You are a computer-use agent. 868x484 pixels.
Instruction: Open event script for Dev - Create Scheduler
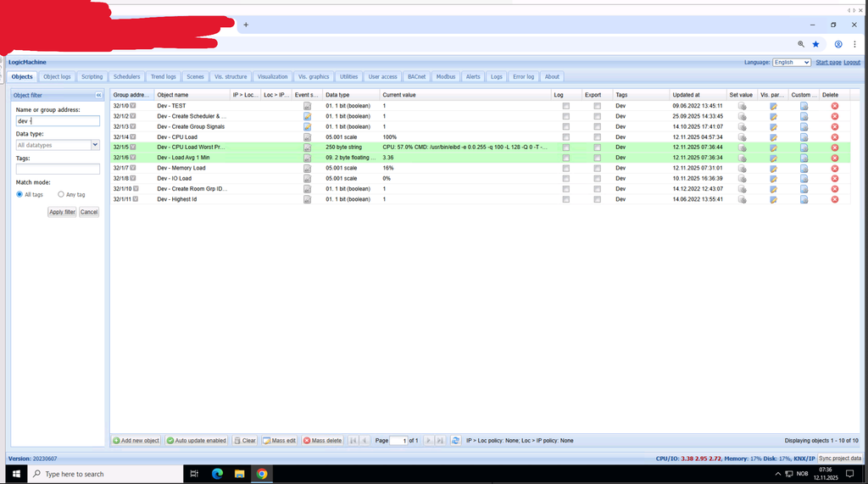pos(307,116)
